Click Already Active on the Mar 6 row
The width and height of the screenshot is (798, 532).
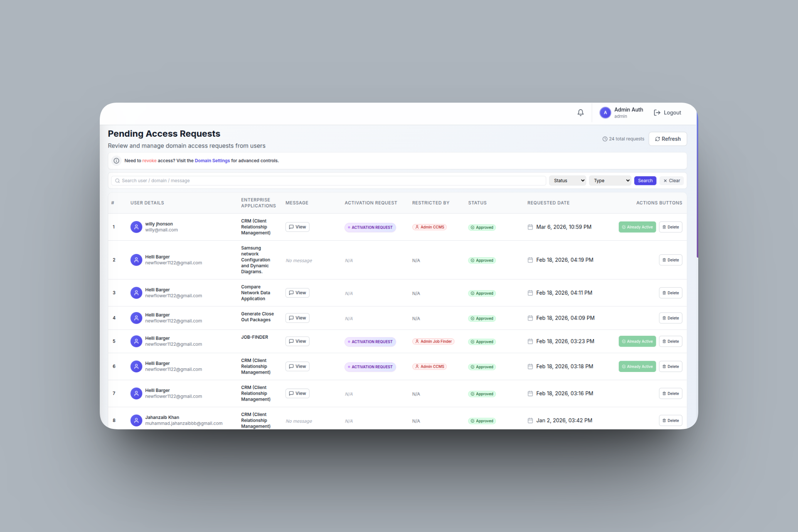(x=637, y=227)
